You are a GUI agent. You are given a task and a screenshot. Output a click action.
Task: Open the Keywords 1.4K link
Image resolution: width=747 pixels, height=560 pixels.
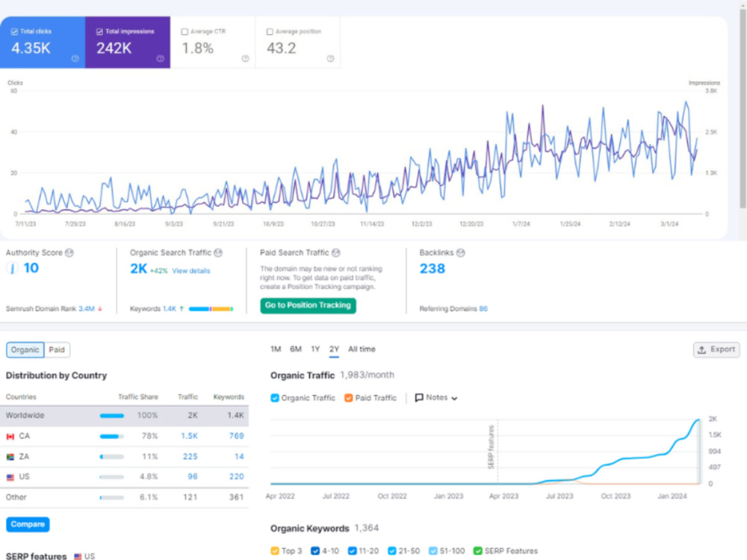pos(170,309)
